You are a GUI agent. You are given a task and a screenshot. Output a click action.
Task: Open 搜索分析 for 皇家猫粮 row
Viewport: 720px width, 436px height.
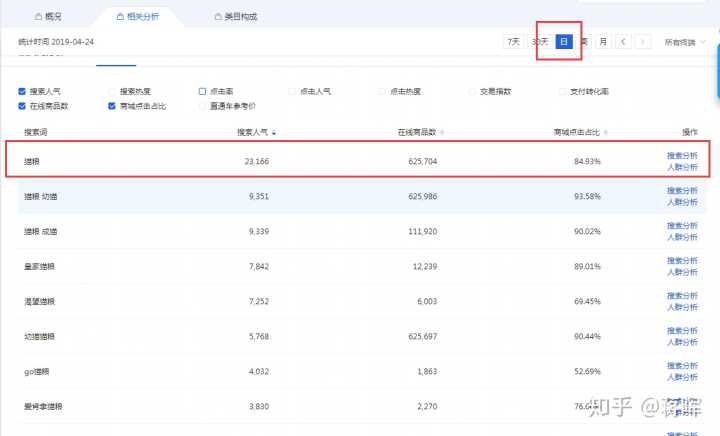coord(682,261)
